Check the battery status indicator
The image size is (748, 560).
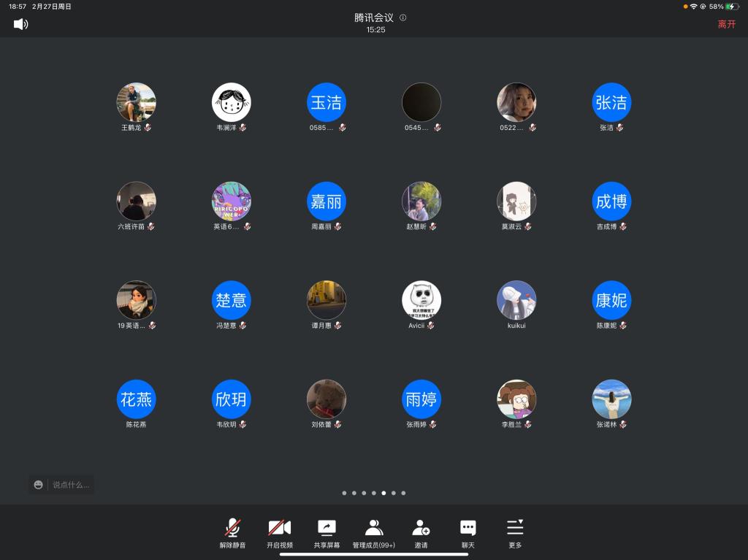tap(731, 7)
